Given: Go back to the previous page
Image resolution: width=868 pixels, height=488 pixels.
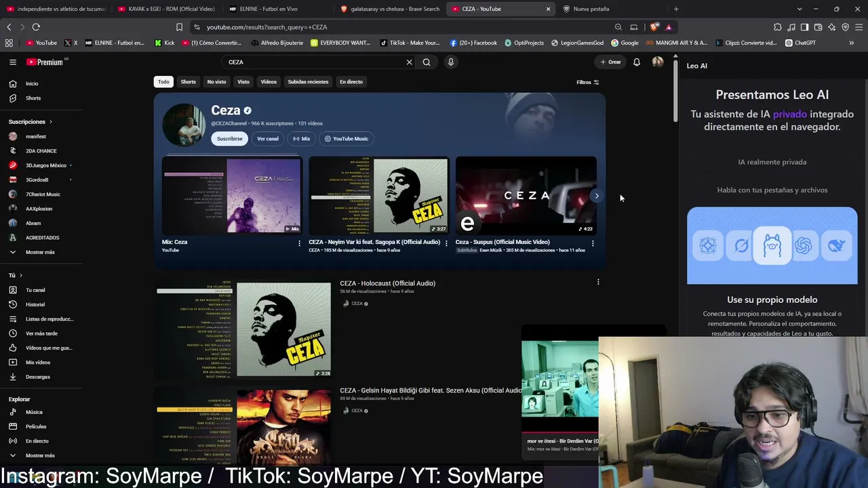Looking at the screenshot, I should click(9, 27).
